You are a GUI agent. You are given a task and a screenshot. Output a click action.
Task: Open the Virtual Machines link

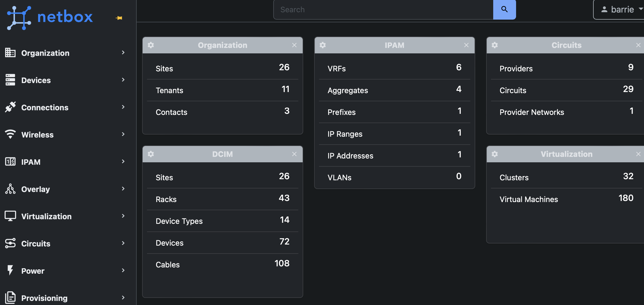(x=529, y=199)
